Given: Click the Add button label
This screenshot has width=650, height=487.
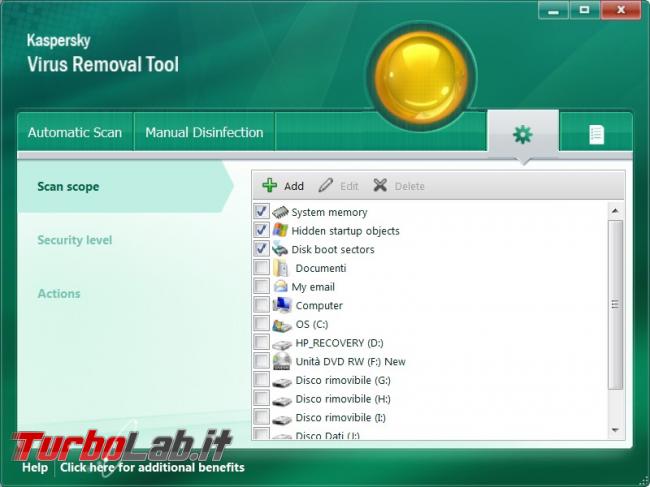Looking at the screenshot, I should pyautogui.click(x=294, y=186).
